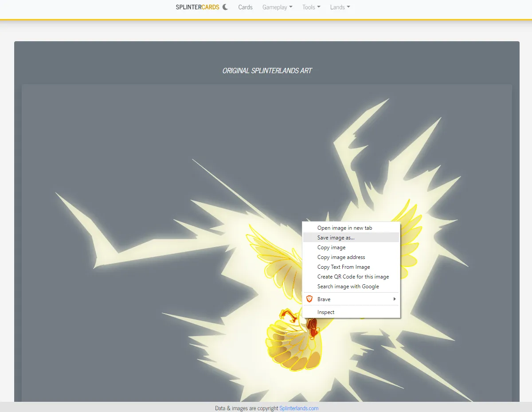
Task: Select Inspect from context menu
Action: pos(351,312)
